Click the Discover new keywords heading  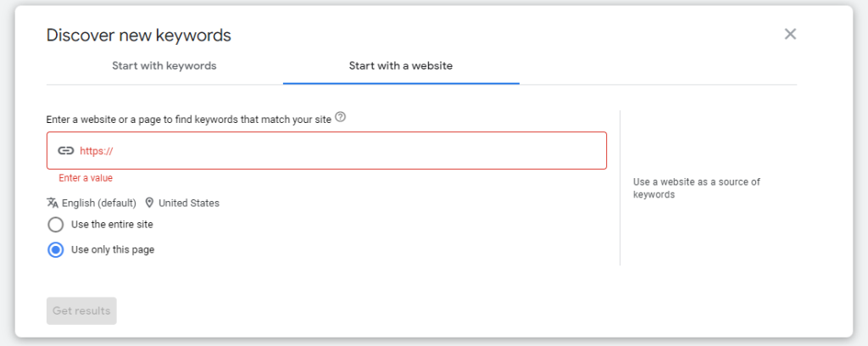139,36
